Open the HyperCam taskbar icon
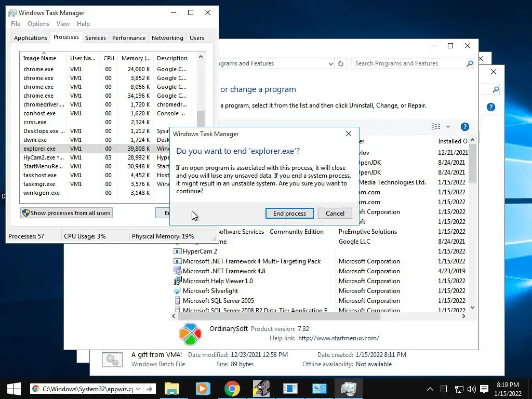532x399 pixels. [261, 389]
